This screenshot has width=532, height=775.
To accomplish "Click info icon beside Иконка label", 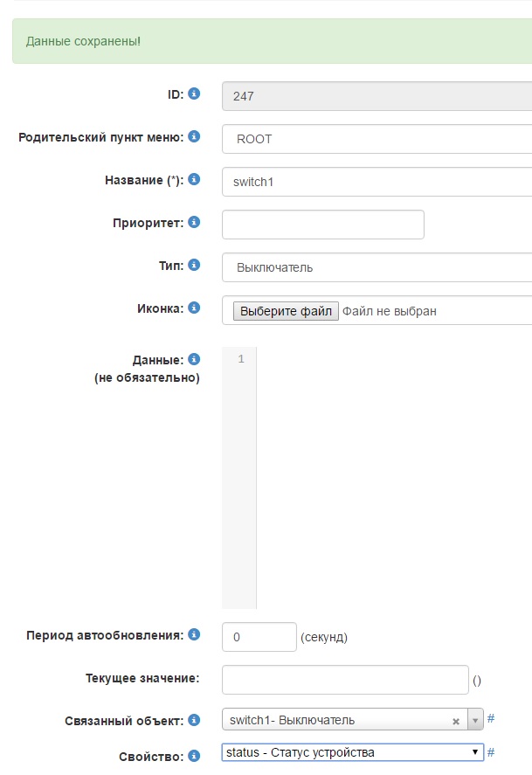I will tap(194, 308).
